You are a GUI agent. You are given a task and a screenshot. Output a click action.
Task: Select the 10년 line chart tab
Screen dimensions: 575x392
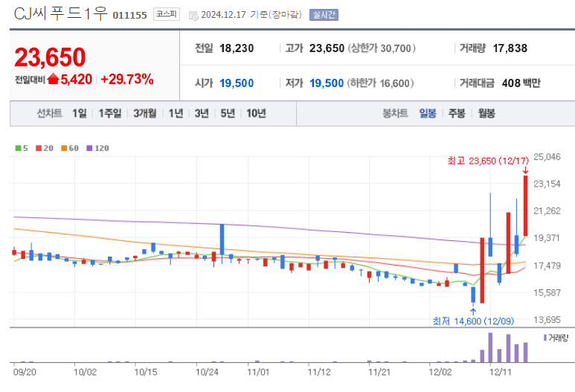[256, 113]
